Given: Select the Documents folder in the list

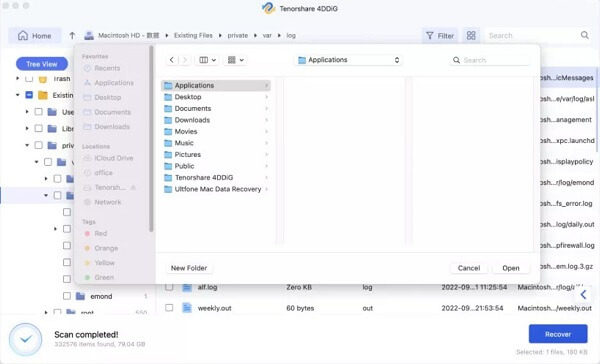Looking at the screenshot, I should pyautogui.click(x=216, y=108).
